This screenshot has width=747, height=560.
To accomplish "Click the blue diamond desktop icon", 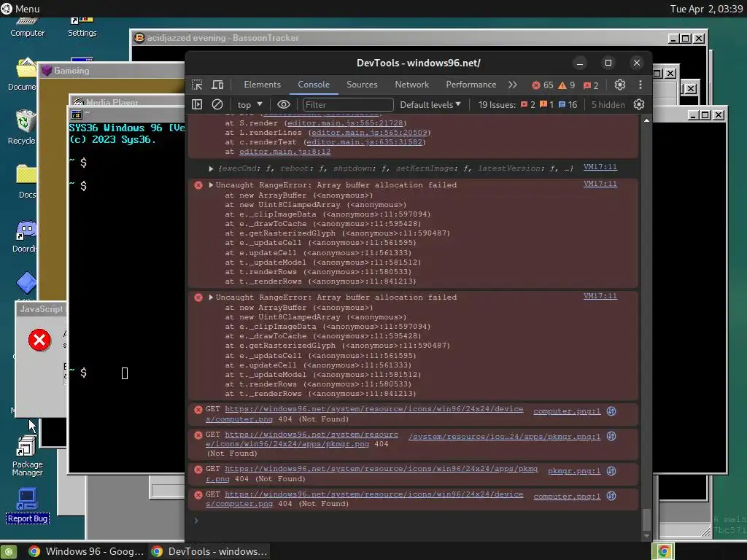I will coord(26,283).
